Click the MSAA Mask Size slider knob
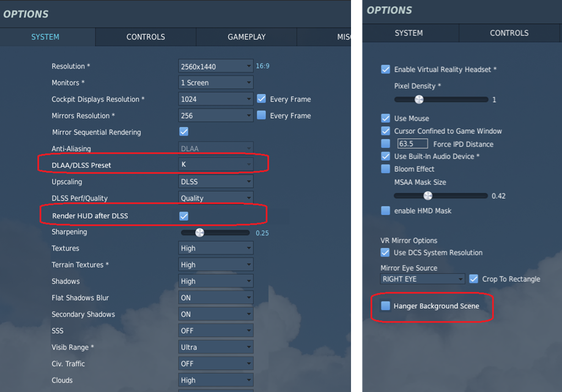The image size is (562, 392). tap(427, 196)
